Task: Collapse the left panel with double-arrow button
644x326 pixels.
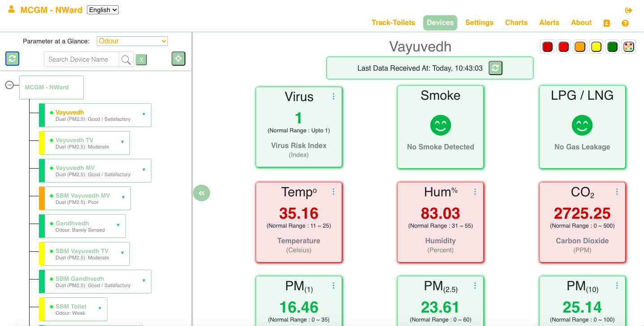Action: [202, 193]
